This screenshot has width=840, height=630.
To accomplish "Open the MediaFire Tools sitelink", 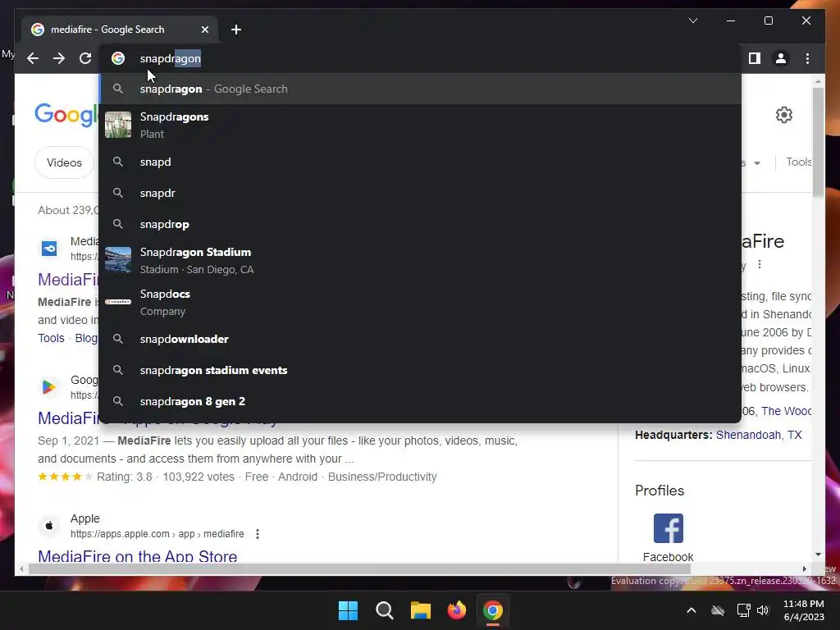I will [51, 338].
